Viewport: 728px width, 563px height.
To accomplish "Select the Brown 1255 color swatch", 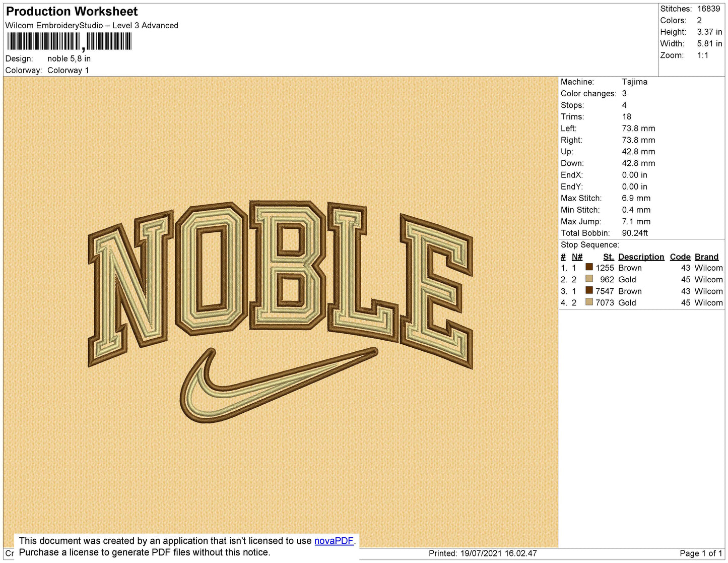I will tap(589, 267).
